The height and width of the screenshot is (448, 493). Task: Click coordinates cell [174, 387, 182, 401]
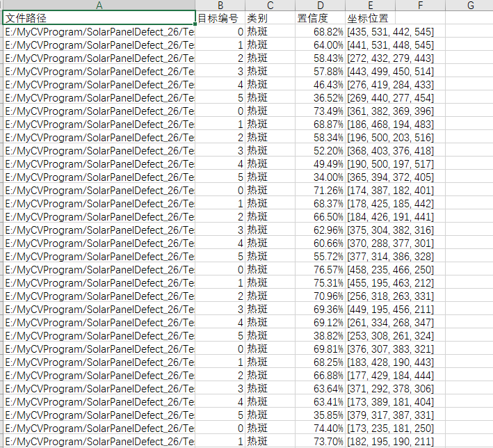pyautogui.click(x=390, y=190)
